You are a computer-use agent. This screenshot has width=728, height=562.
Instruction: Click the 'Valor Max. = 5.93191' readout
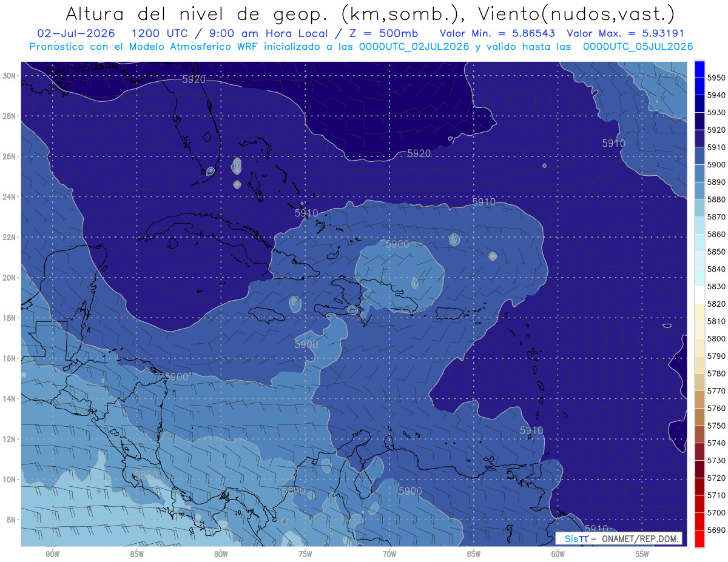[x=625, y=33]
